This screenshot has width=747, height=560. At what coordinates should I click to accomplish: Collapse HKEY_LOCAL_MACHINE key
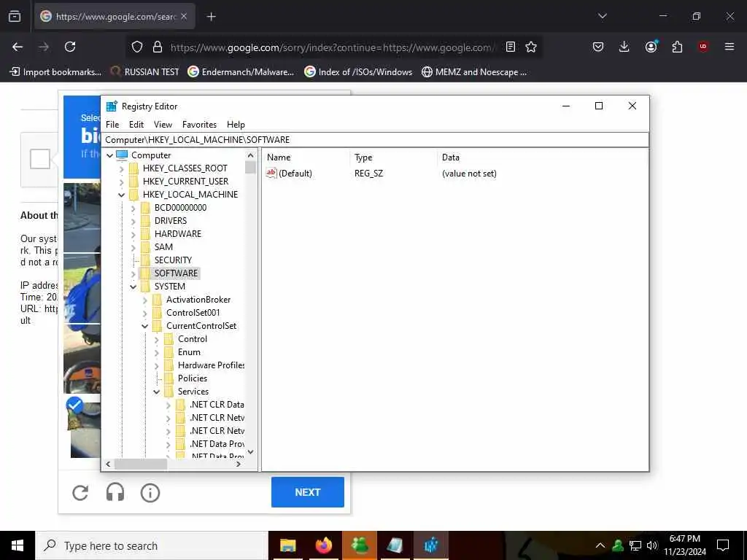point(122,195)
